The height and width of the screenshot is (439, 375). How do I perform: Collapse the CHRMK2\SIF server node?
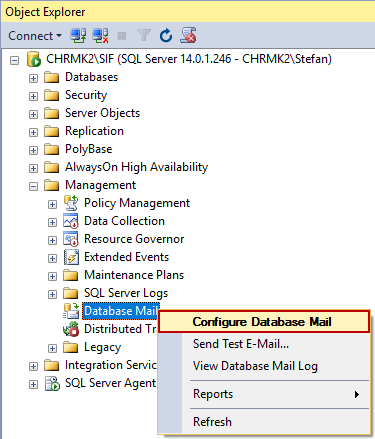(x=14, y=61)
